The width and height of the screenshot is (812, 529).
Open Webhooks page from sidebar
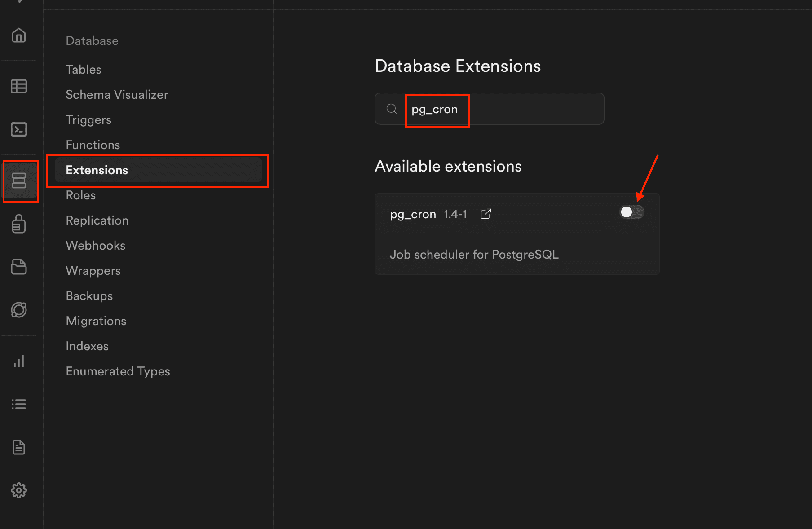(95, 246)
